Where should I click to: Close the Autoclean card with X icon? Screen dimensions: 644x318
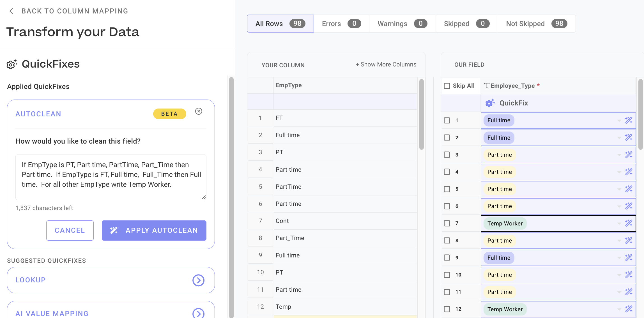pyautogui.click(x=199, y=111)
